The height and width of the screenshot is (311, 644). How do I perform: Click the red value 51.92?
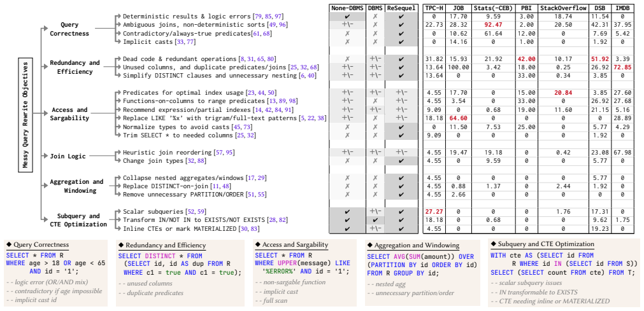[600, 59]
